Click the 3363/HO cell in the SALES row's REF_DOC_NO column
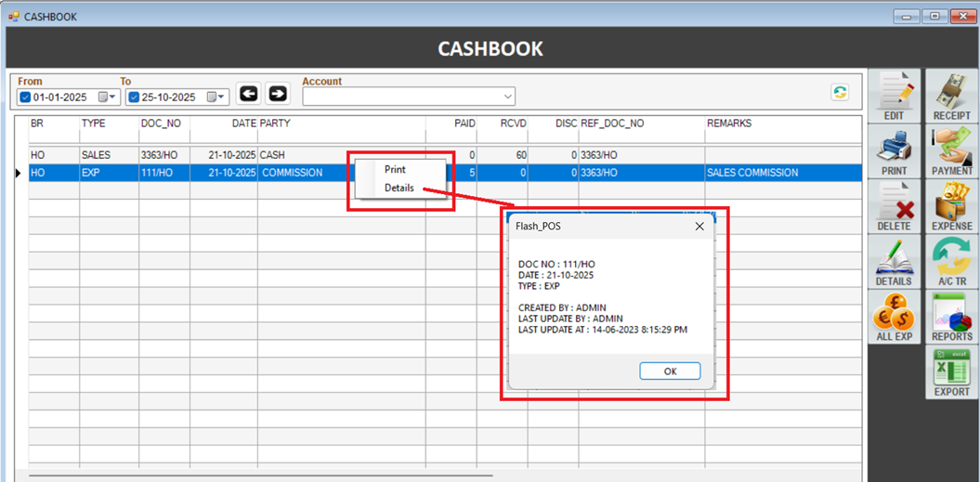980x482 pixels. [x=641, y=155]
